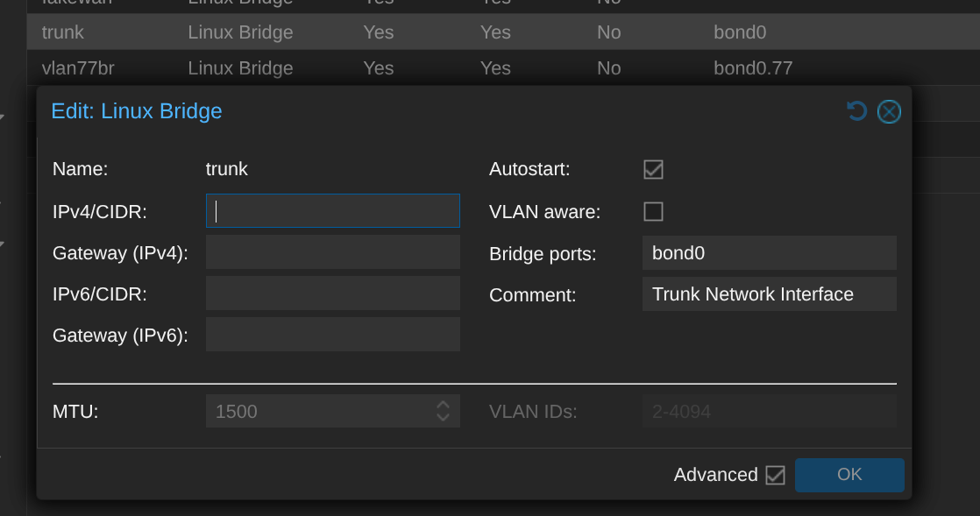This screenshot has width=980, height=516.
Task: Click the VLAN IDs field
Action: (x=769, y=411)
